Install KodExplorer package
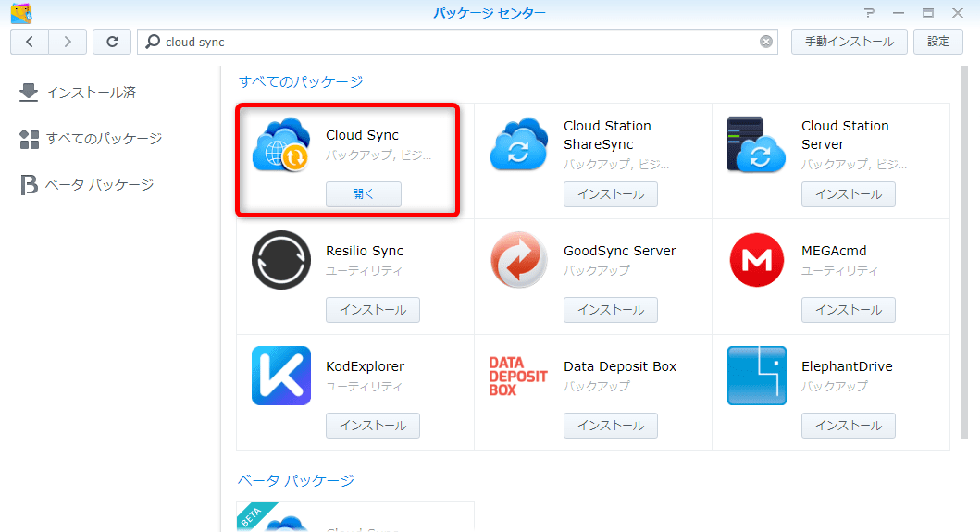This screenshot has height=532, width=980. pos(373,426)
